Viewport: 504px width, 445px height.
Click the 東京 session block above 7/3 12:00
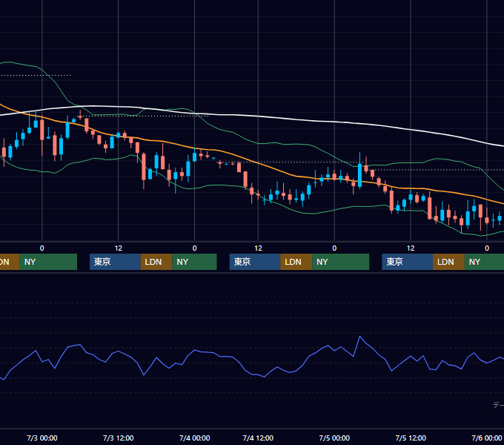(x=115, y=262)
